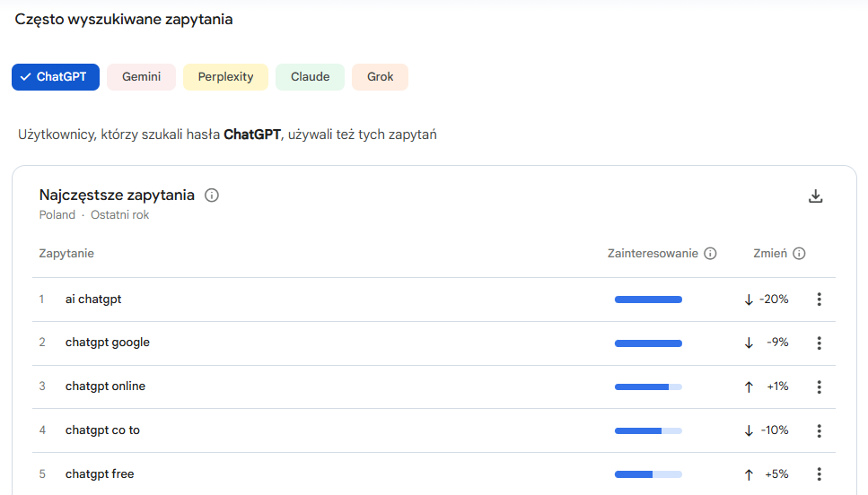
Task: Click the Zainteresowanie info icon
Action: click(x=710, y=254)
